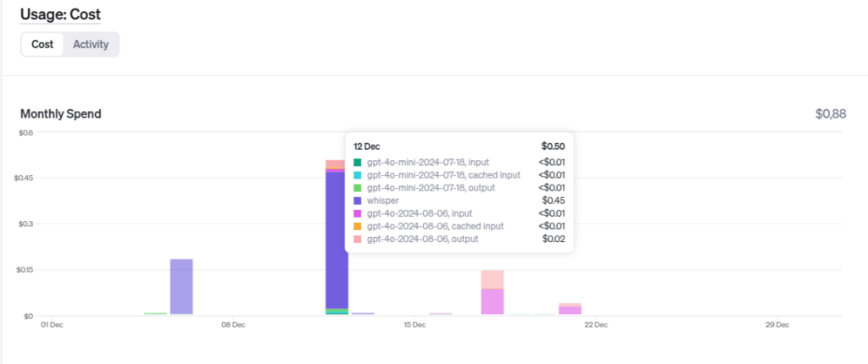This screenshot has height=364, width=868.
Task: Click the Usage: Cost heading
Action: tap(60, 14)
